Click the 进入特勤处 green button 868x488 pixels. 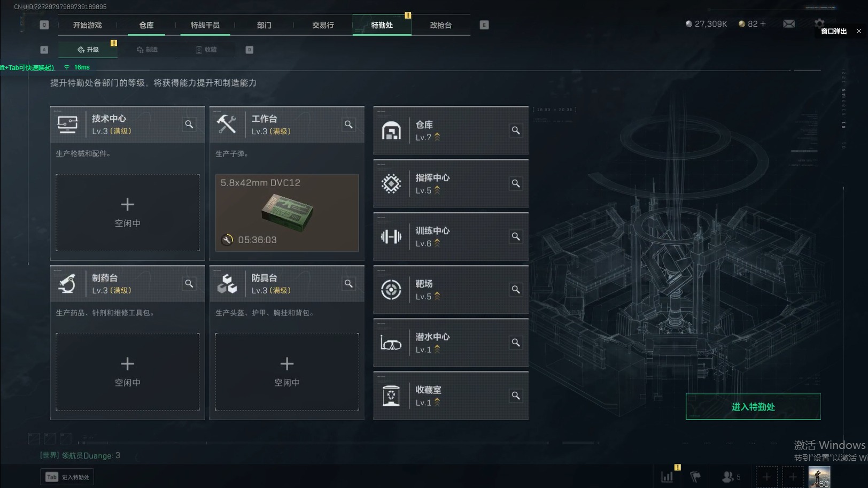coord(753,407)
